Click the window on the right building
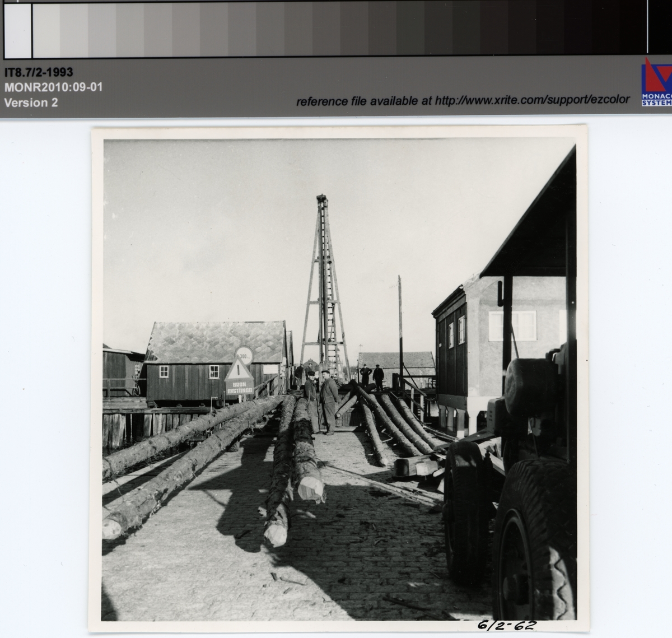The height and width of the screenshot is (638, 672). 512,325
